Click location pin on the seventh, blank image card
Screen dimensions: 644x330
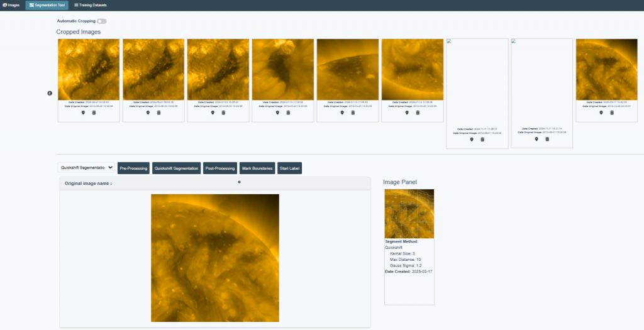point(472,140)
